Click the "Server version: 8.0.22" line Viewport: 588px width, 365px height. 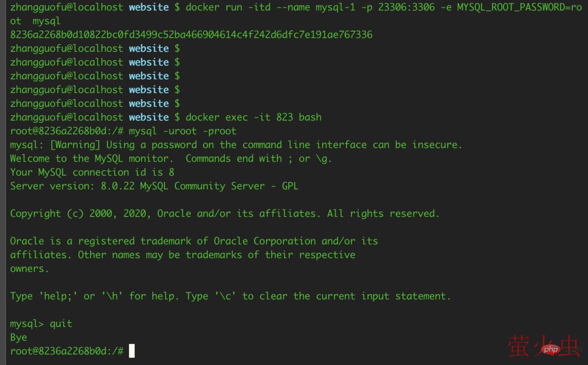pos(154,186)
